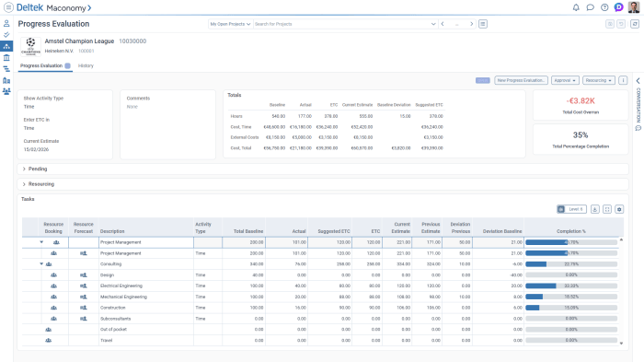Click the Resource Forecast icon in the Electrical Engineering row

pos(84,286)
